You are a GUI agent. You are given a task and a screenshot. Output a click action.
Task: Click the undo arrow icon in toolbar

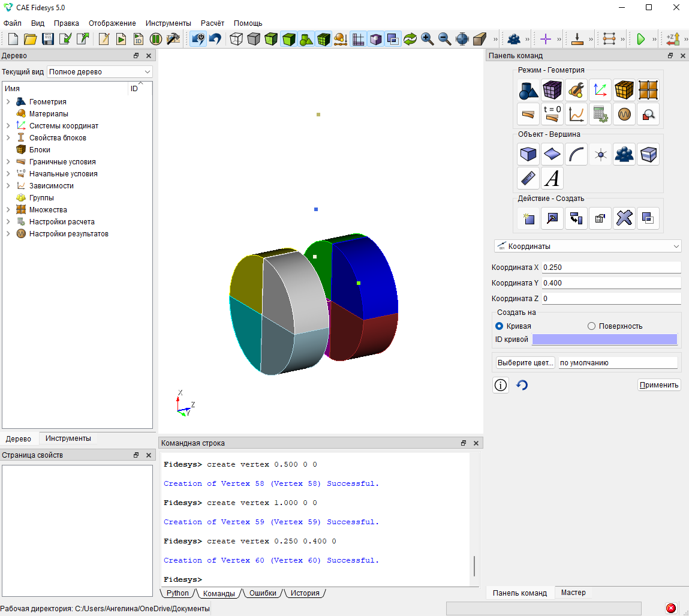click(215, 39)
